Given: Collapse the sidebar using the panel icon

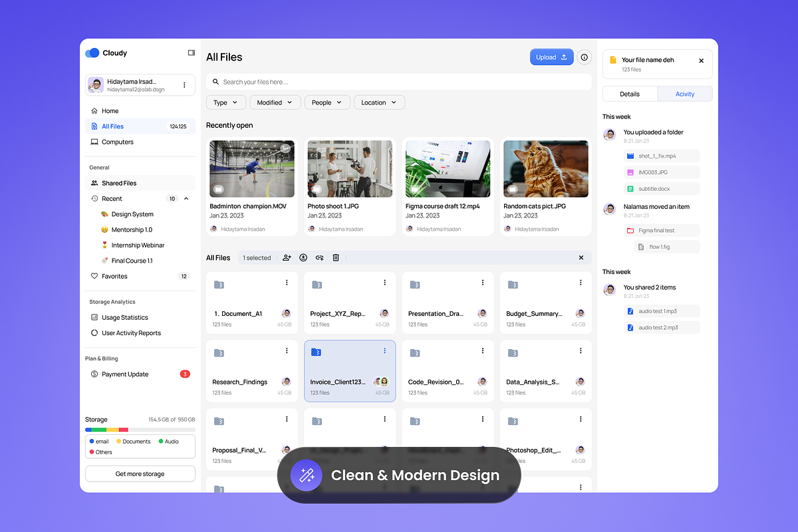Looking at the screenshot, I should (192, 53).
